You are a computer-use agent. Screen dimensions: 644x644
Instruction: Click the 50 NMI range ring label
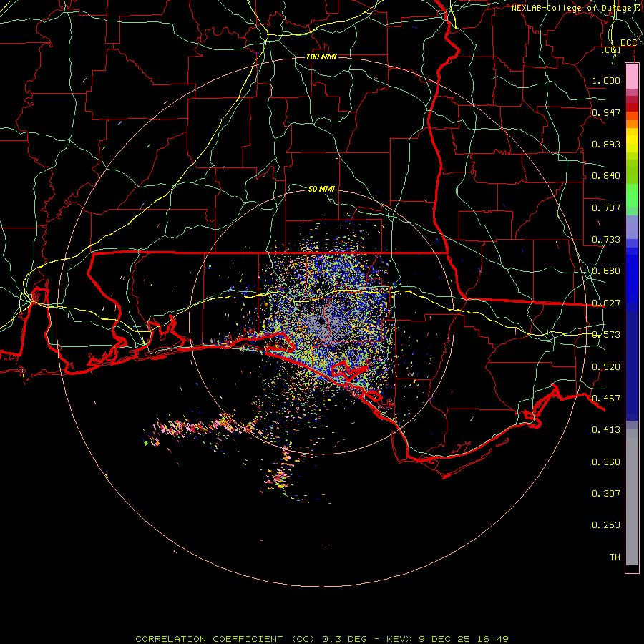point(321,189)
